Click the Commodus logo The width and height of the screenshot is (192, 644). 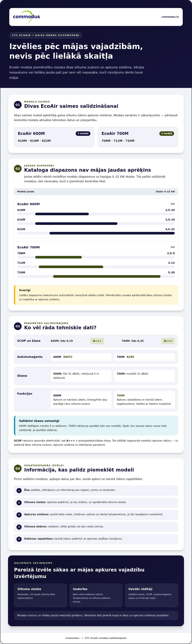[26, 17]
